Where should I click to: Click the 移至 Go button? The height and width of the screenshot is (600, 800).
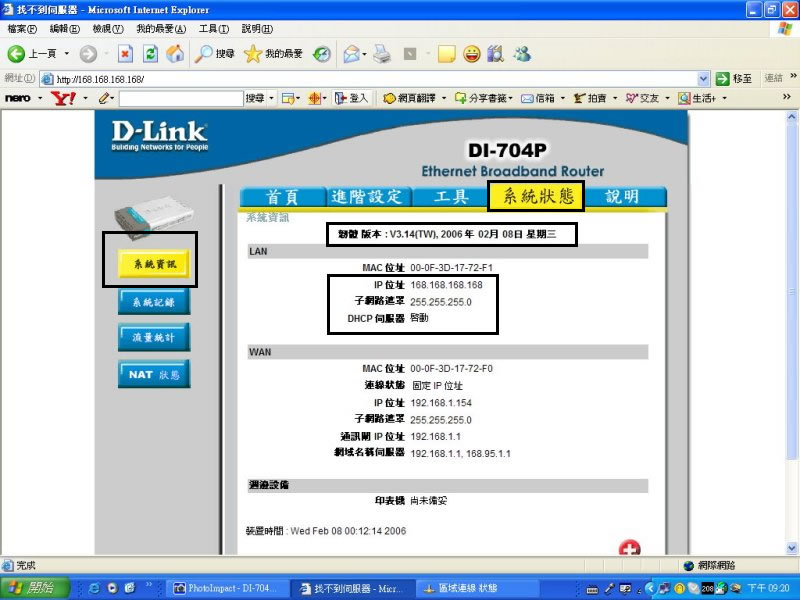(x=734, y=79)
